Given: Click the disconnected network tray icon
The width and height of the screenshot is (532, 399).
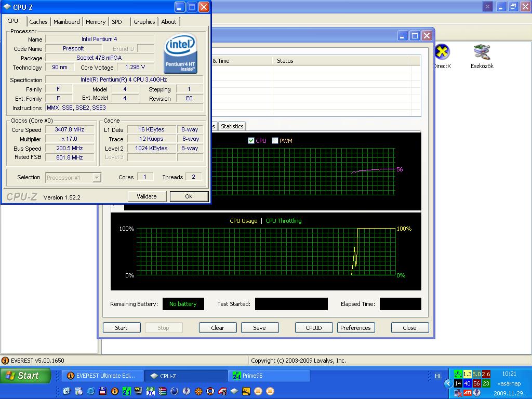Looking at the screenshot, I should [x=458, y=393].
